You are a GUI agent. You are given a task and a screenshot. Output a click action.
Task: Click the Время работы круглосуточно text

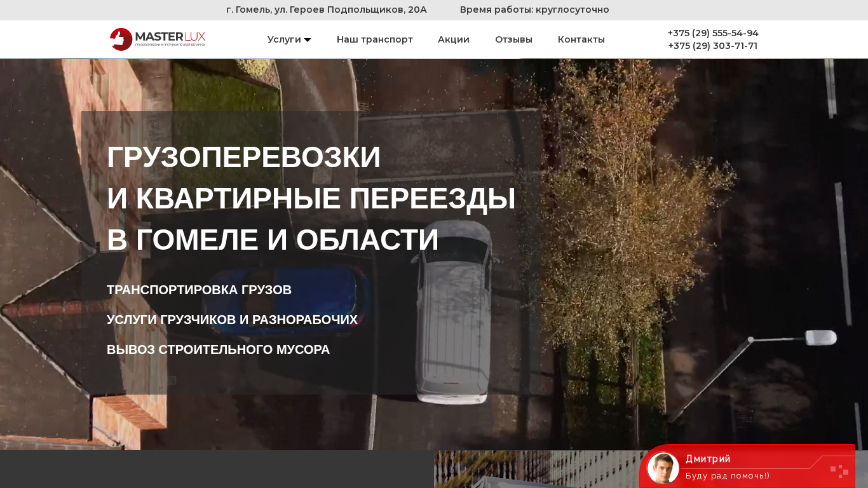[534, 10]
